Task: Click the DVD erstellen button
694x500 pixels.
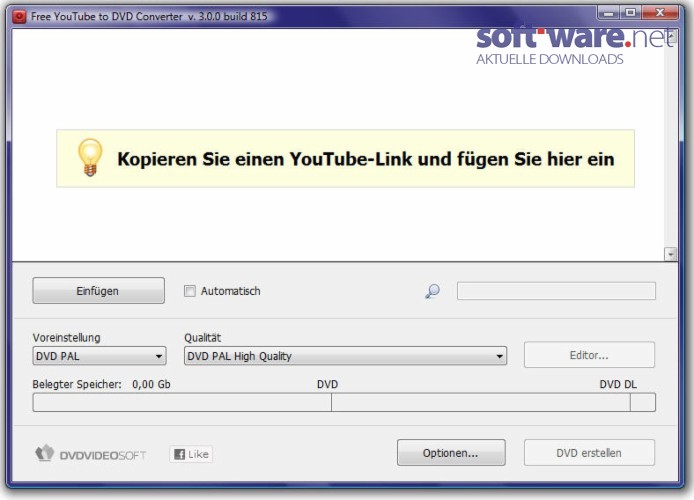Action: 589,453
